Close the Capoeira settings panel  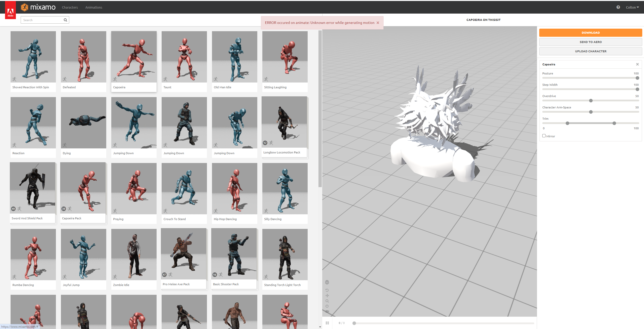[x=637, y=64]
